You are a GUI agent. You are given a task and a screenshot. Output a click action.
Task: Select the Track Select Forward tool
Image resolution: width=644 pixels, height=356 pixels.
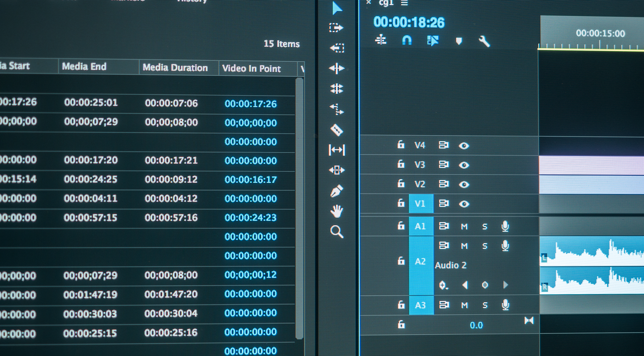pyautogui.click(x=336, y=28)
